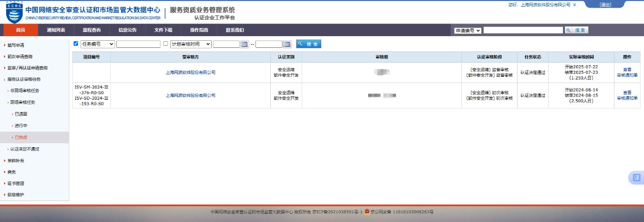
Task: Click the police badge icon in the footer
Action: tap(367, 212)
